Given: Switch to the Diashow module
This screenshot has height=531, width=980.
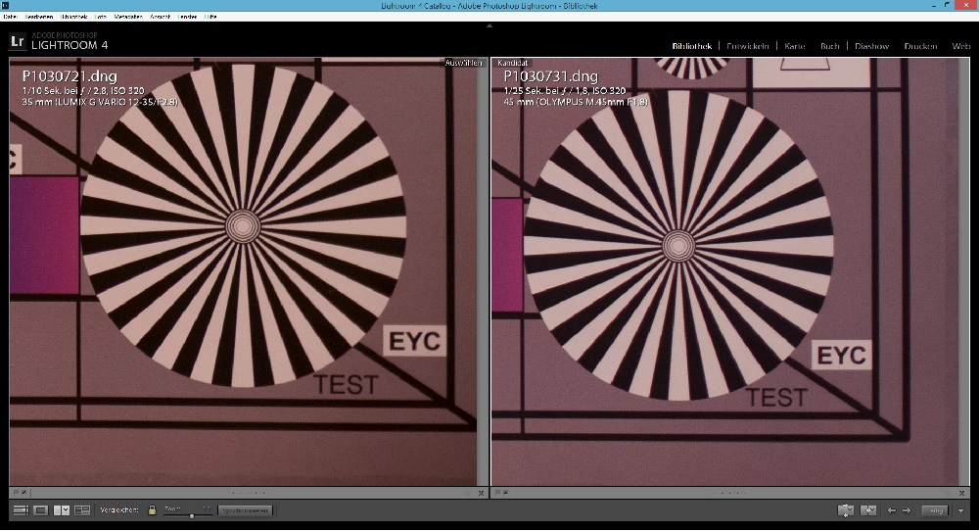Looking at the screenshot, I should 872,46.
